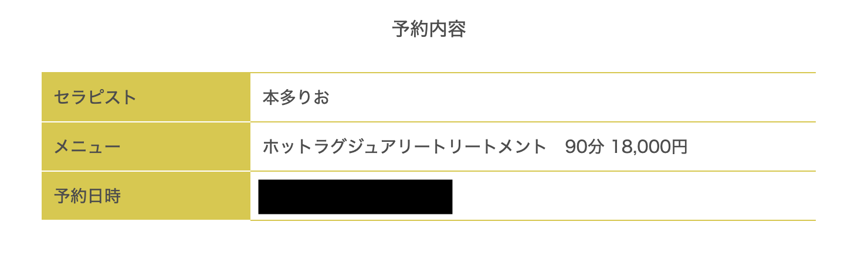Click the family name 本多
This screenshot has width=868, height=259.
279,97
